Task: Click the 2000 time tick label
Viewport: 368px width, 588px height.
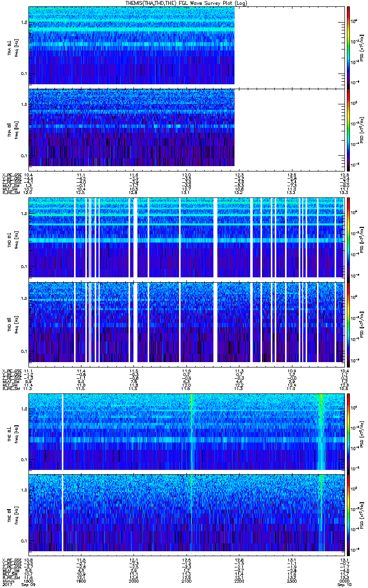Action: point(134,581)
